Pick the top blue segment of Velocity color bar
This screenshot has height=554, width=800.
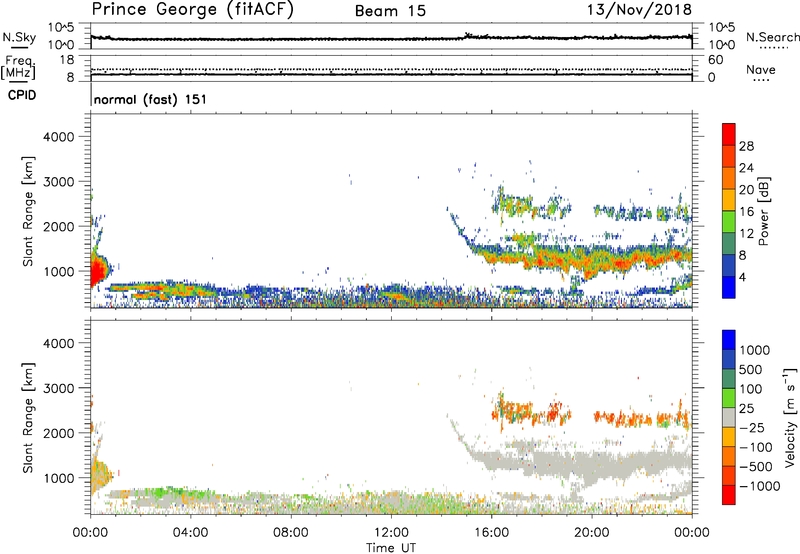click(x=729, y=340)
